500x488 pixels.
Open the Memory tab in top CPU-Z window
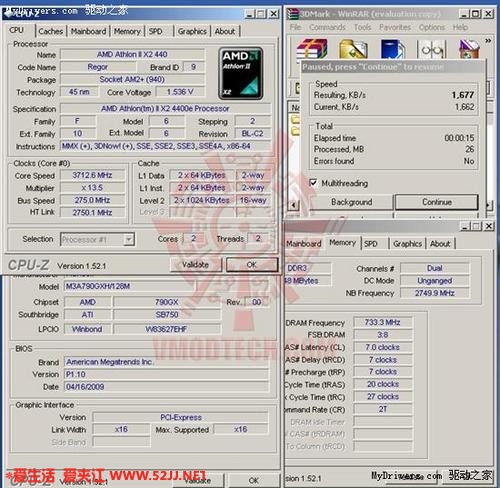pos(127,31)
